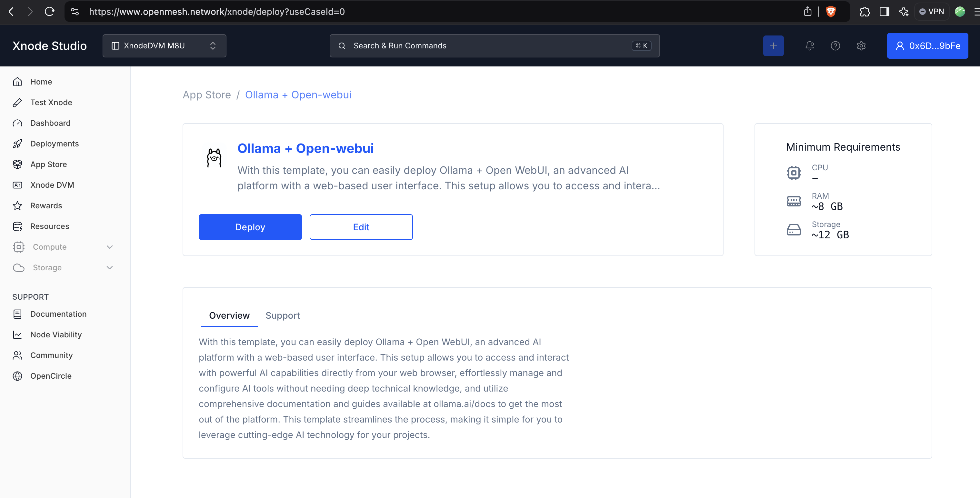The width and height of the screenshot is (980, 498).
Task: Click the Search & Run Commands field
Action: click(494, 46)
